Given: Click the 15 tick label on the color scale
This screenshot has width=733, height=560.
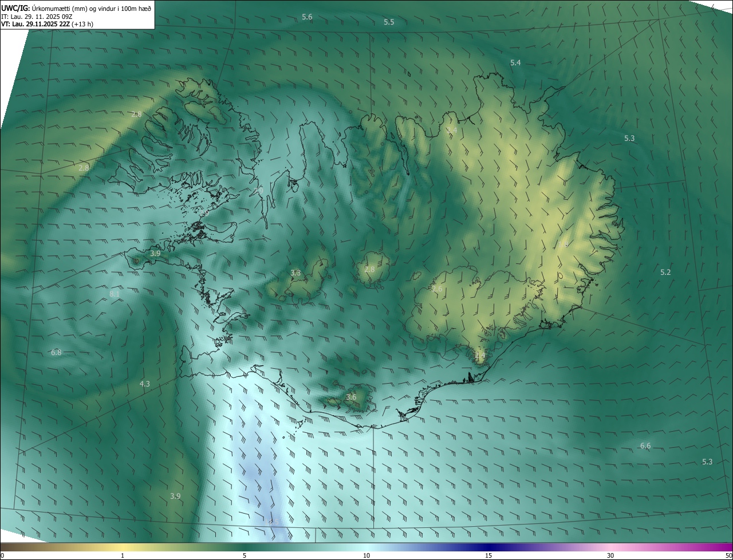Looking at the screenshot, I should (488, 555).
